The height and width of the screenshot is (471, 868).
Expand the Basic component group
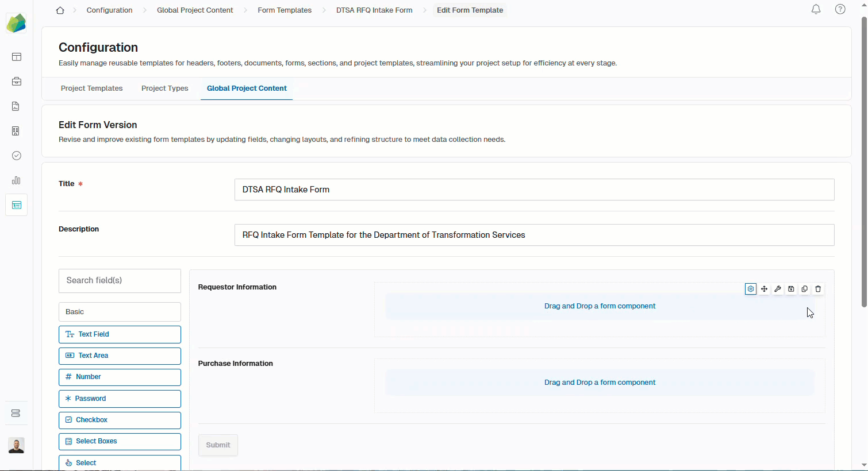click(x=120, y=312)
